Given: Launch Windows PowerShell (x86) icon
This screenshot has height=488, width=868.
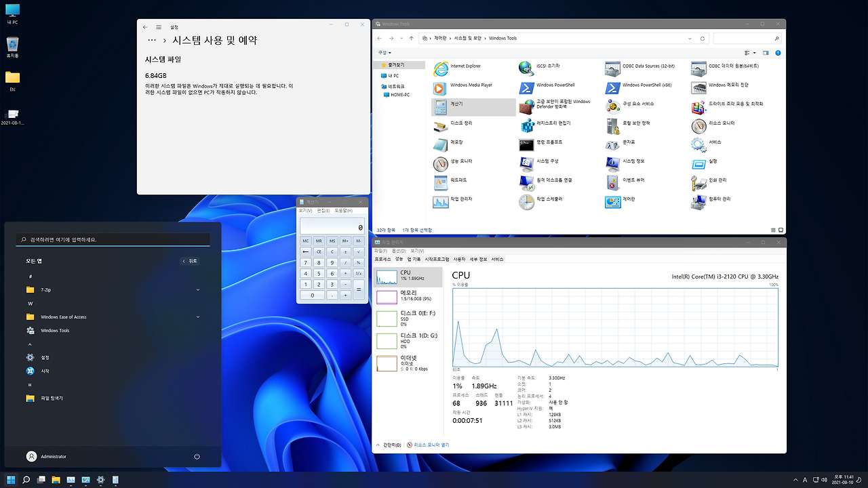Looking at the screenshot, I should pyautogui.click(x=612, y=87).
